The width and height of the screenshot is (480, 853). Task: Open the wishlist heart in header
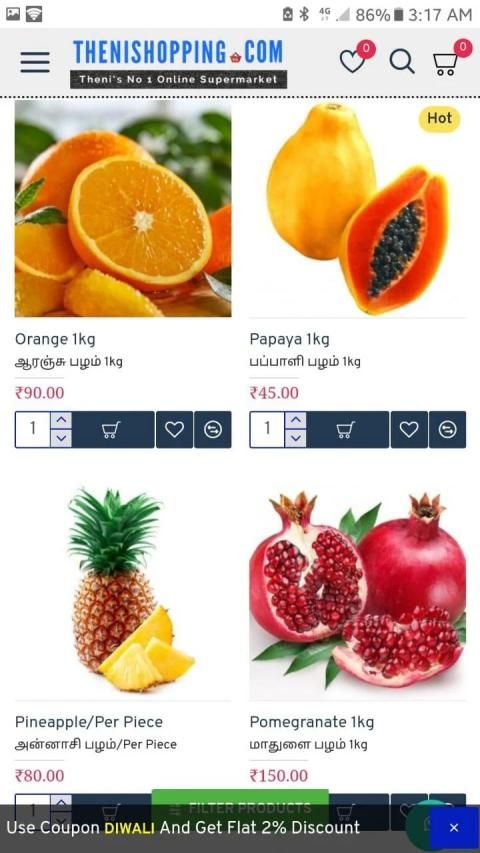tap(353, 61)
